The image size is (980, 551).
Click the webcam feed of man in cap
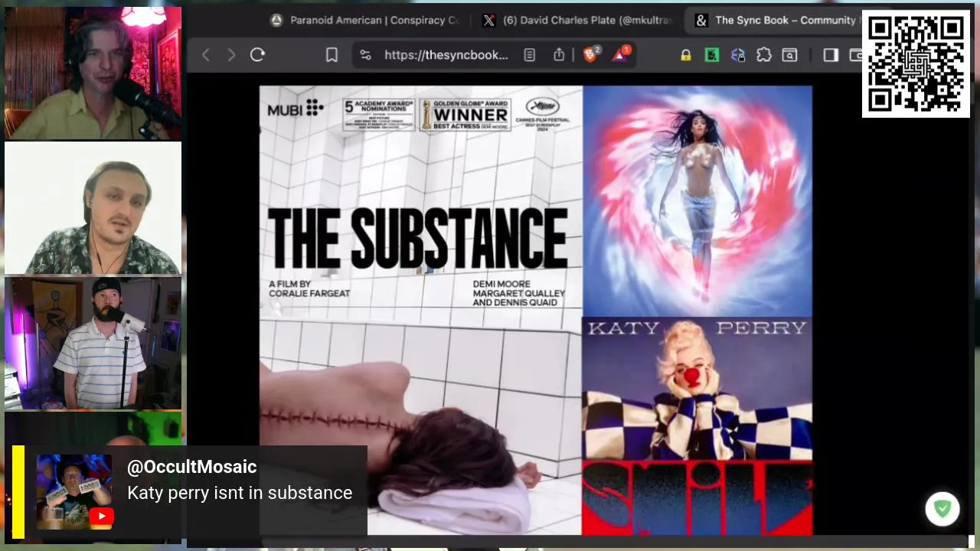(x=93, y=344)
